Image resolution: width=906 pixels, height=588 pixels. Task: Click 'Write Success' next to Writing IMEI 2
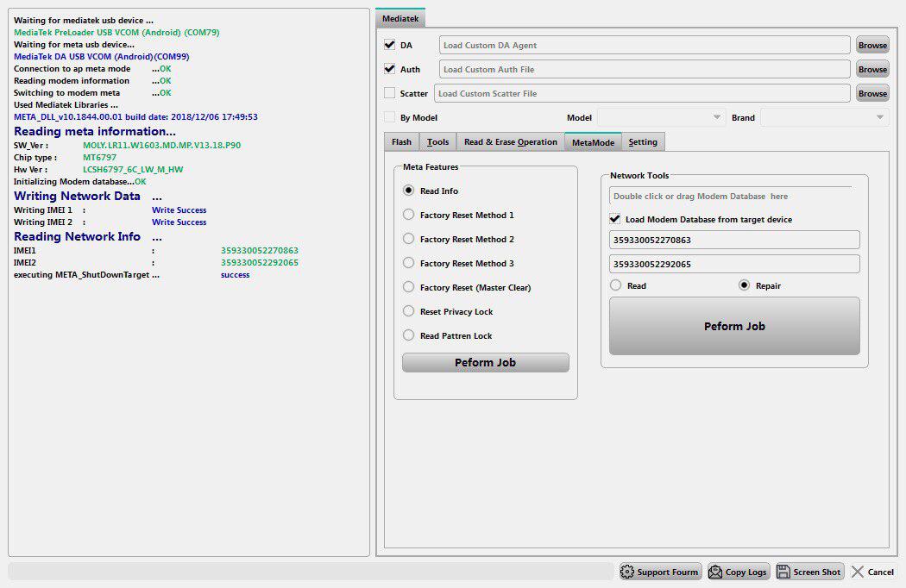(x=179, y=222)
